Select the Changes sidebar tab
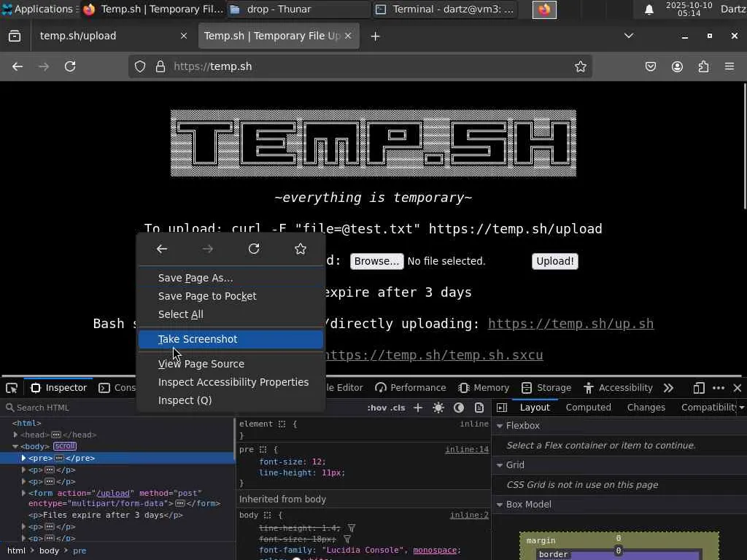747x560 pixels. pyautogui.click(x=646, y=408)
